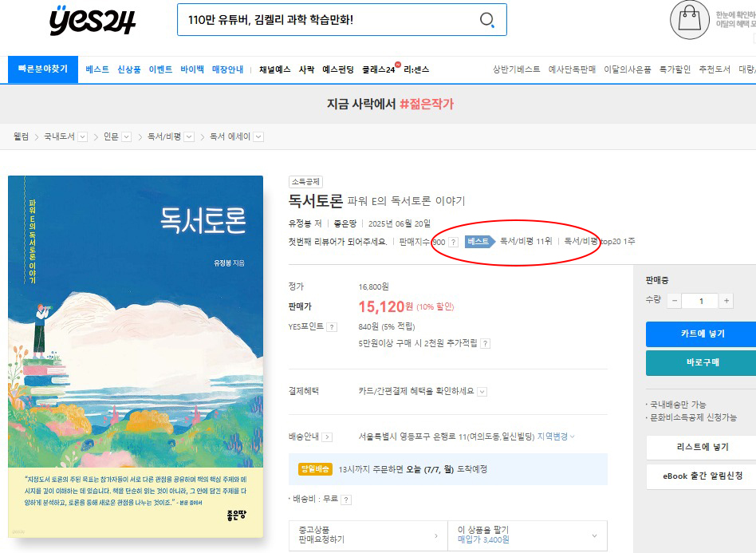Viewport: 756px width, 553px height.
Task: View 예사단독판매
Action: (x=573, y=69)
